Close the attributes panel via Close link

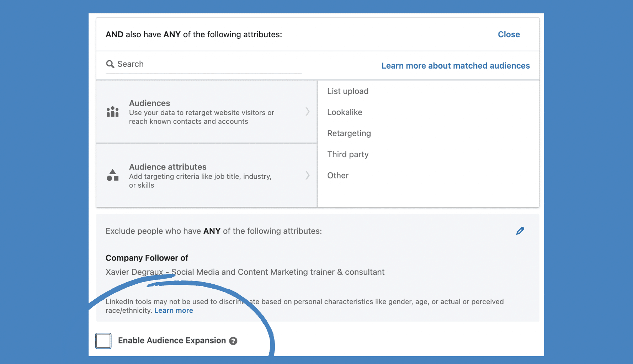pos(509,34)
